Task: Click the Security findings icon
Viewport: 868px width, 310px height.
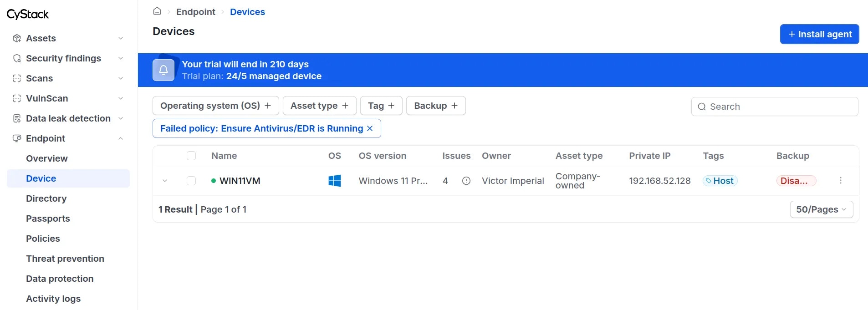Action: click(x=17, y=58)
